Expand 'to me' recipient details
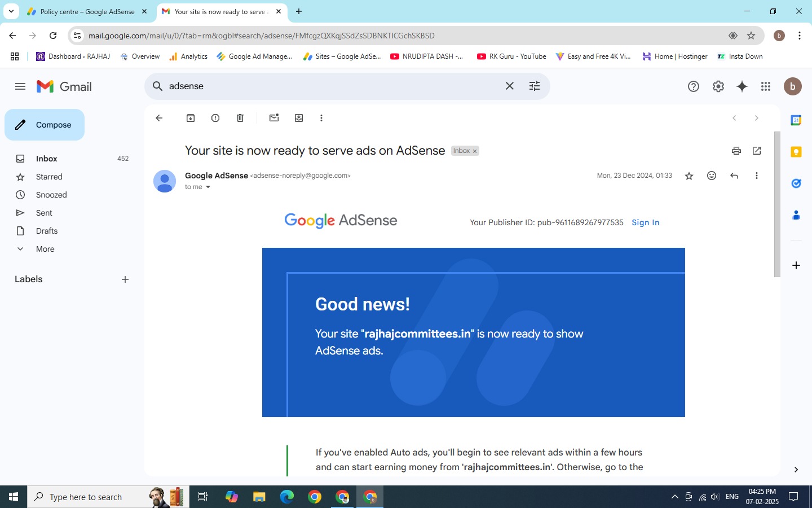 point(208,187)
